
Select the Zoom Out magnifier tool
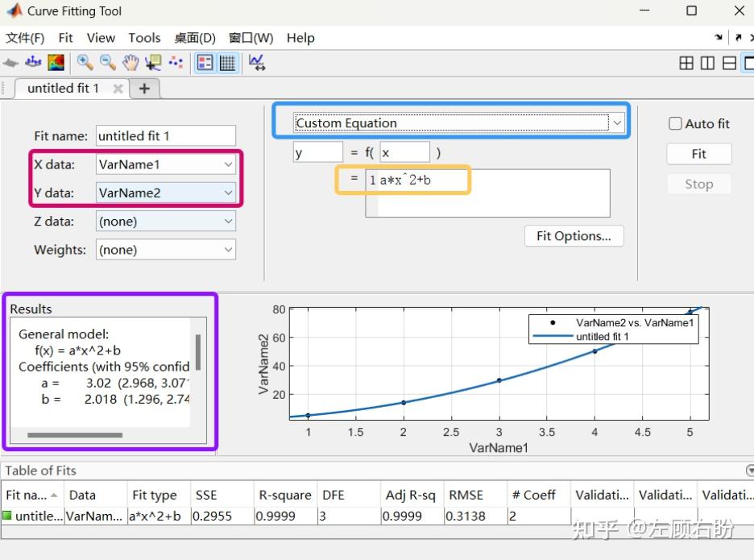pos(108,63)
